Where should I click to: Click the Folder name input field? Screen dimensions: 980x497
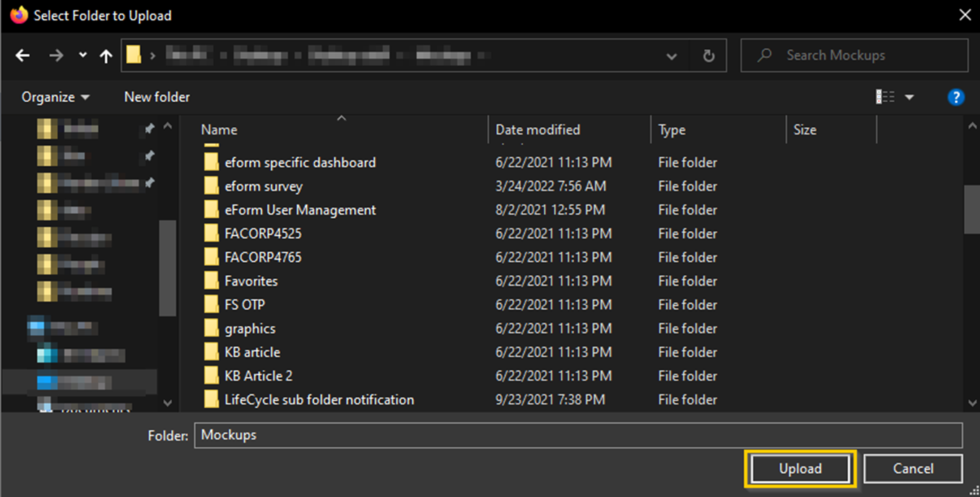coord(578,435)
